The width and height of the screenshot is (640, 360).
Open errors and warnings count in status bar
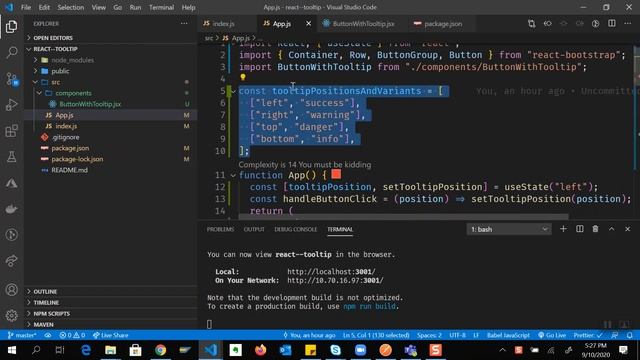72,335
